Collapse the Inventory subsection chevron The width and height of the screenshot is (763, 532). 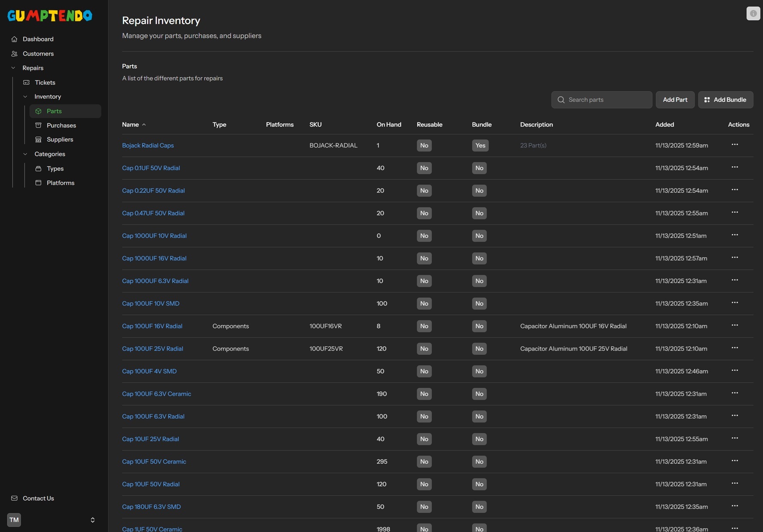25,97
